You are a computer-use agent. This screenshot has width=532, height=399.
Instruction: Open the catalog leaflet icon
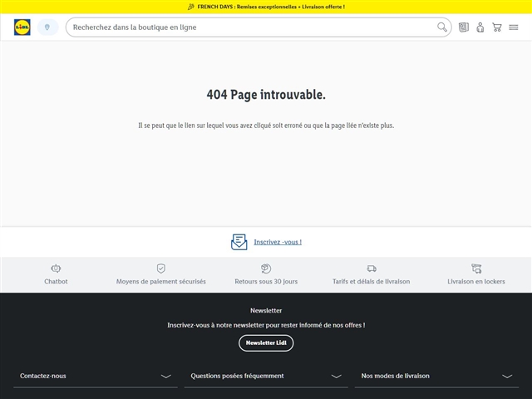(464, 27)
